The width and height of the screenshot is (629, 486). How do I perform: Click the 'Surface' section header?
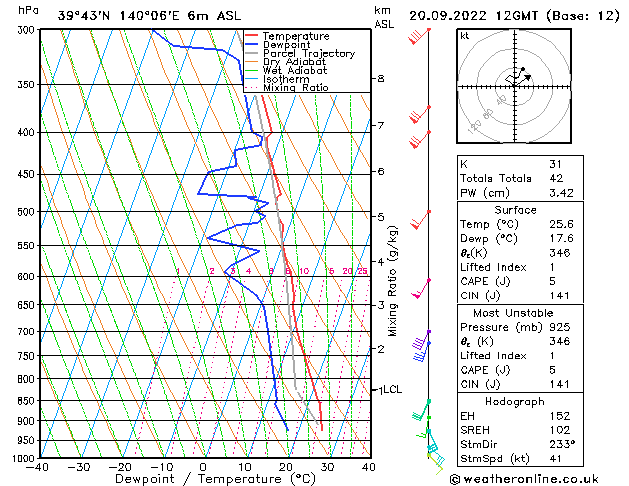click(x=515, y=210)
